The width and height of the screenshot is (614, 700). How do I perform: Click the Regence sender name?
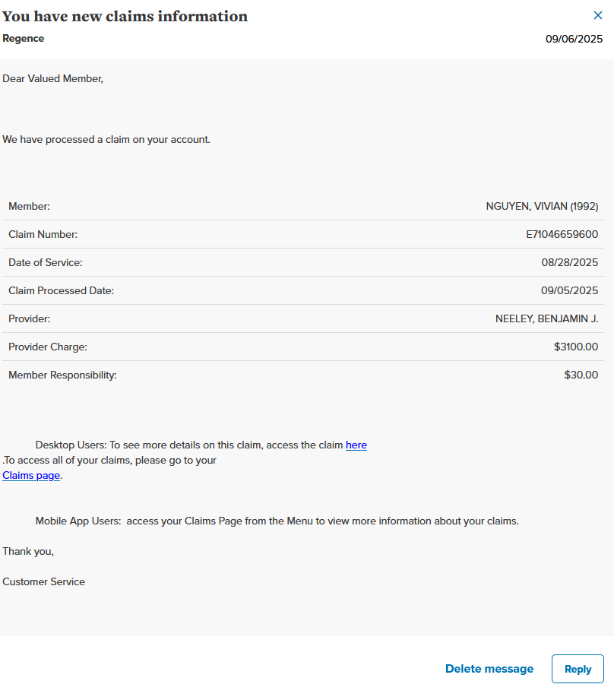click(x=24, y=38)
